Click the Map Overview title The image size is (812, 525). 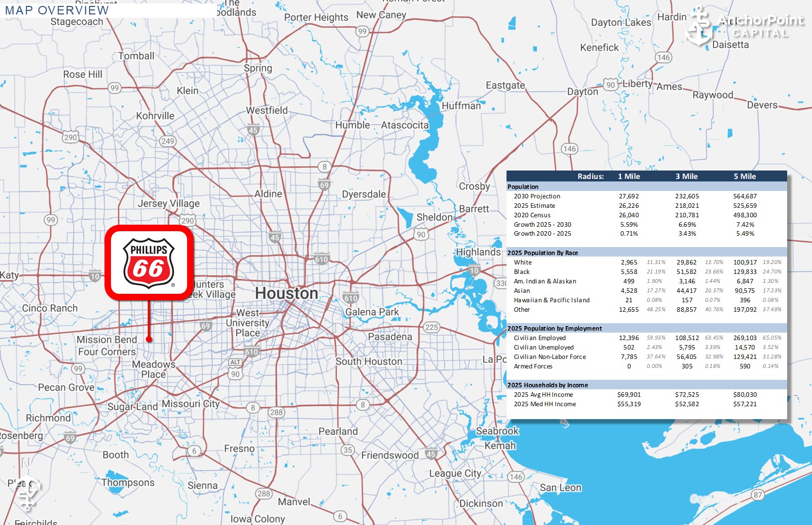[x=57, y=10]
